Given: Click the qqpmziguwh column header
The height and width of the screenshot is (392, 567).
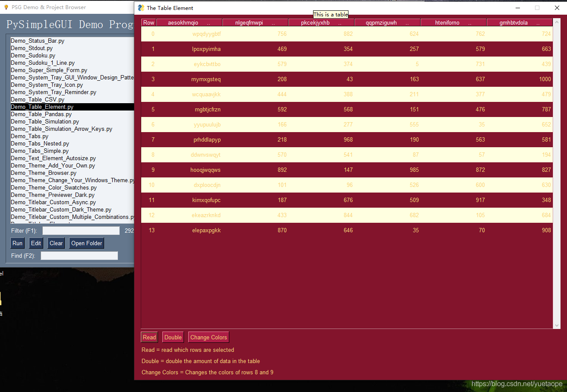Looking at the screenshot, I should coord(388,23).
